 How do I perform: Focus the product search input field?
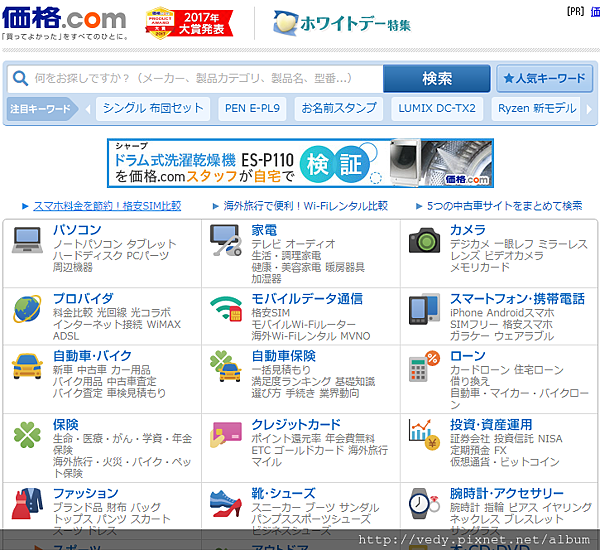(x=195, y=78)
